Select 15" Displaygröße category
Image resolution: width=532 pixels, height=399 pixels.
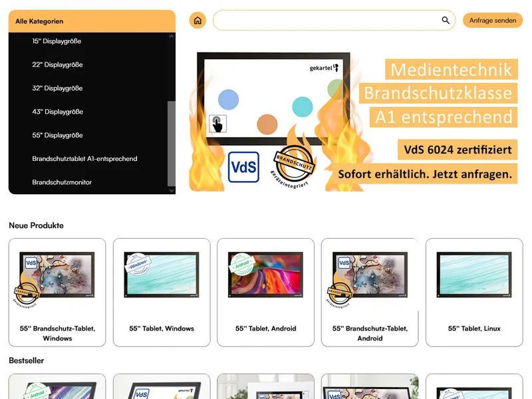pos(57,41)
